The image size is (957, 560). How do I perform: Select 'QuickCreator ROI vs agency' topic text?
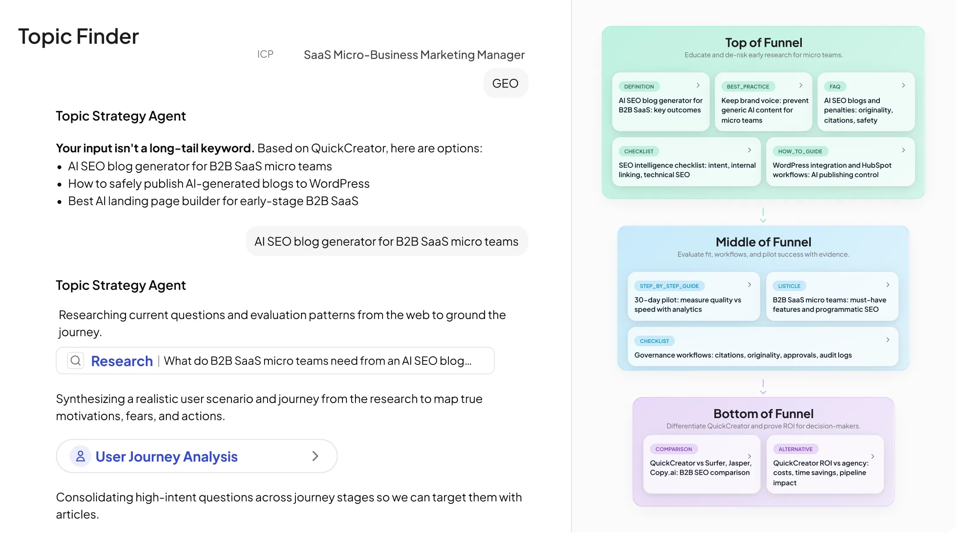click(x=821, y=473)
